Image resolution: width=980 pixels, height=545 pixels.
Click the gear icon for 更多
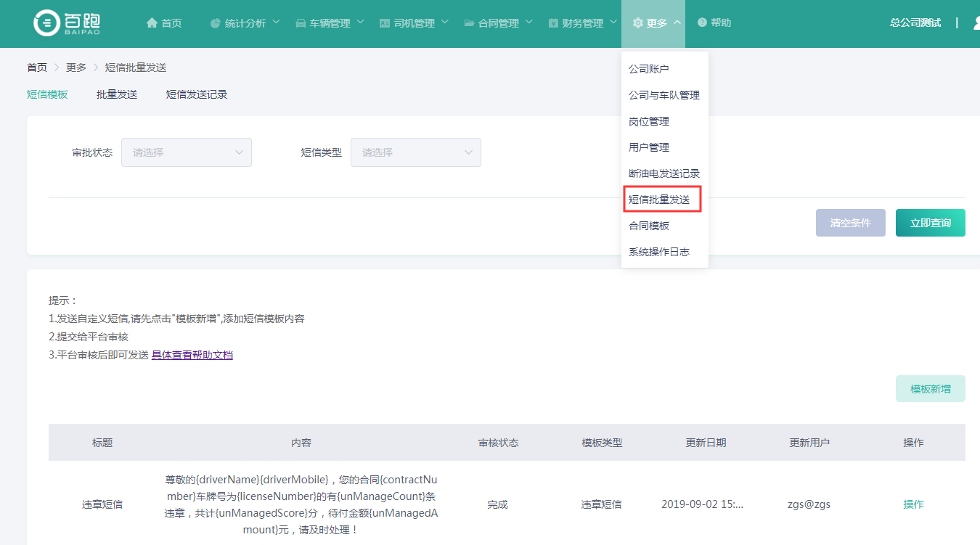pos(638,23)
